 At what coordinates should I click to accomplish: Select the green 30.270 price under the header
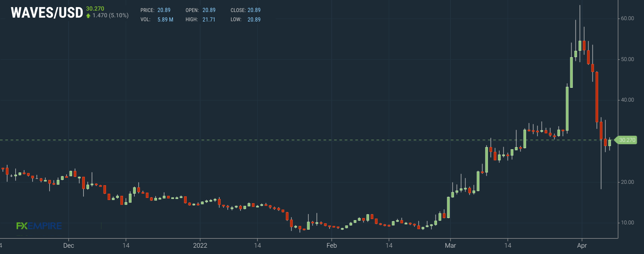(95, 8)
